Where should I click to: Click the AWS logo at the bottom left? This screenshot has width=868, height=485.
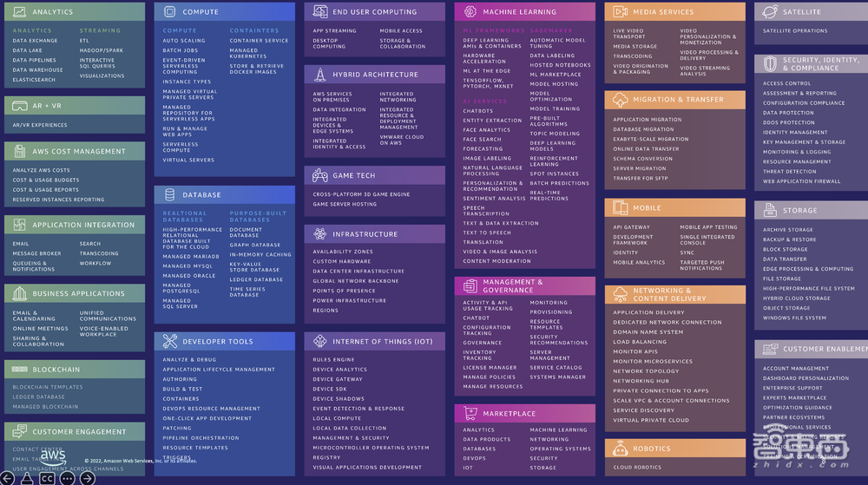click(x=52, y=456)
